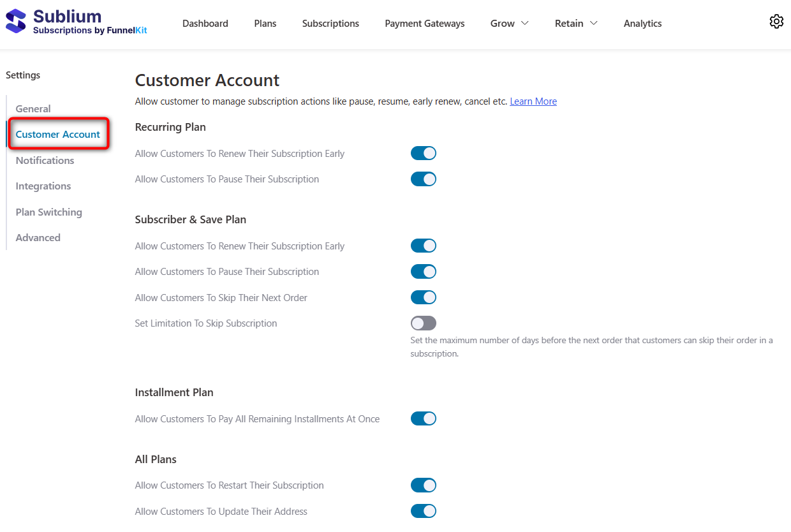The image size is (791, 532).
Task: Open the Dashboard menu item
Action: point(205,24)
